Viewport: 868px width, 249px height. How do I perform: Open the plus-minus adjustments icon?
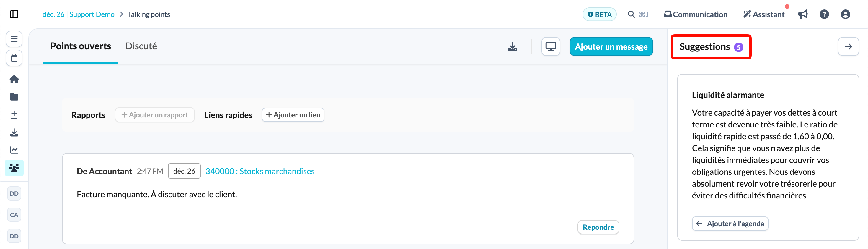coord(14,115)
